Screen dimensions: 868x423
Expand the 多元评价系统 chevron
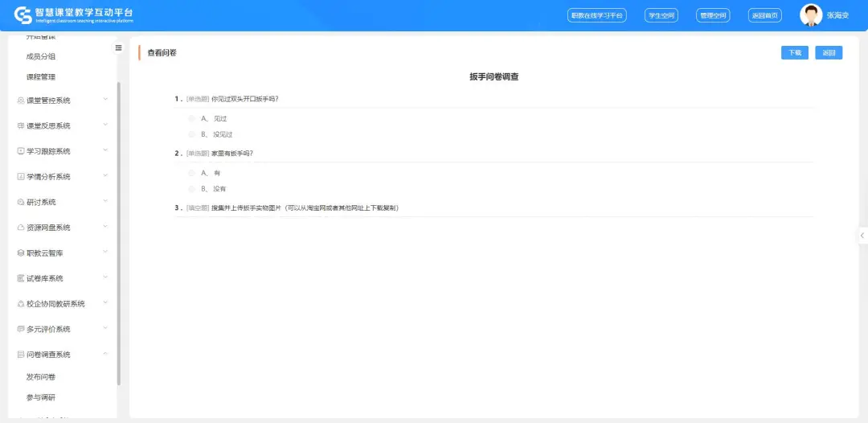point(105,329)
